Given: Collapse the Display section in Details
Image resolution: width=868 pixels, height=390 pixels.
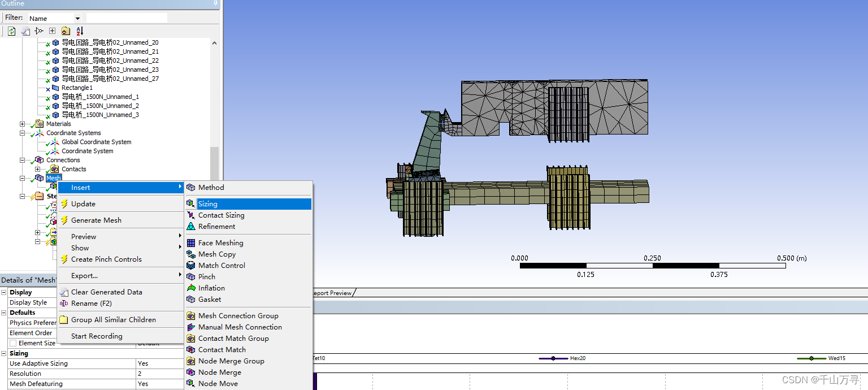Looking at the screenshot, I should [x=4, y=292].
